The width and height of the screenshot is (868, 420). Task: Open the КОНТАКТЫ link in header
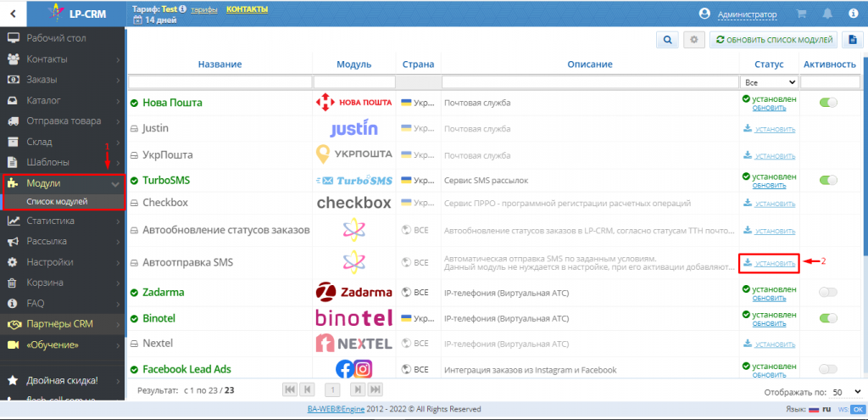(247, 9)
